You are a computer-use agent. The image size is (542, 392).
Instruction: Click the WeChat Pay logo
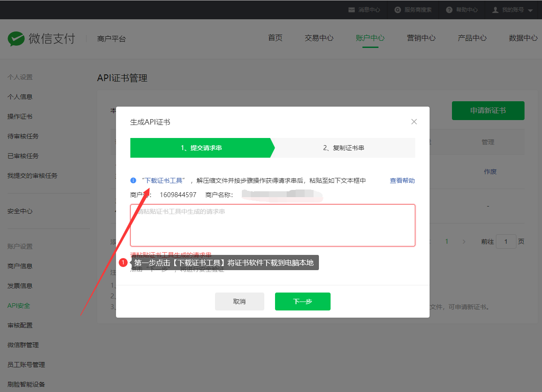[41, 39]
